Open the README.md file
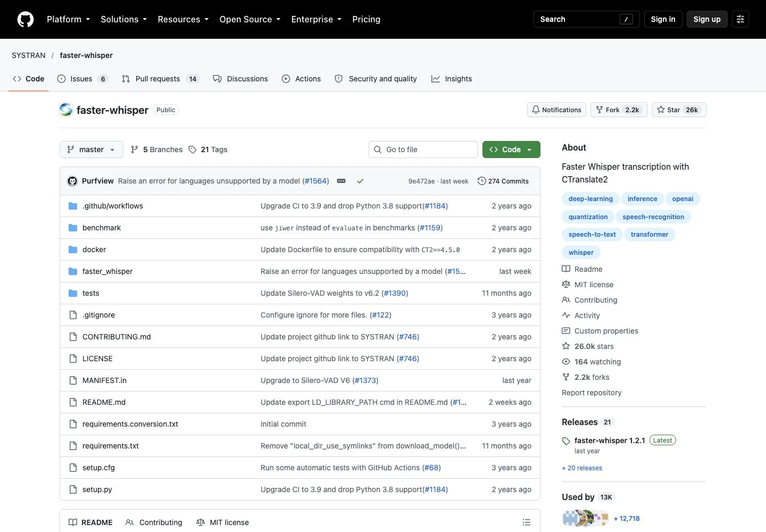The image size is (766, 532). 104,402
